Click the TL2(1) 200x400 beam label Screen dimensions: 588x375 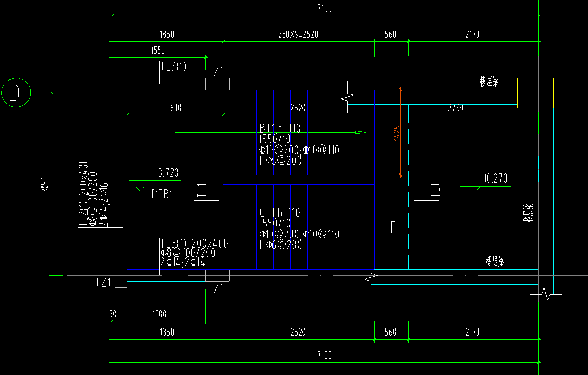[x=83, y=193]
